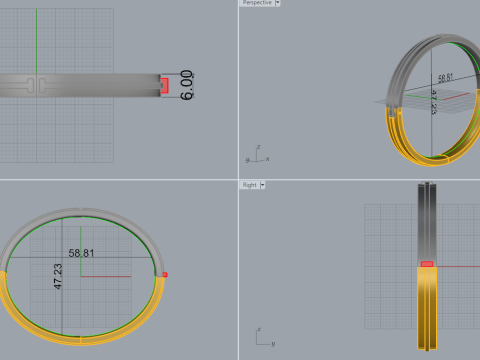Select the 6.00 dimension in the Top view
The image size is (480, 360).
pos(187,85)
